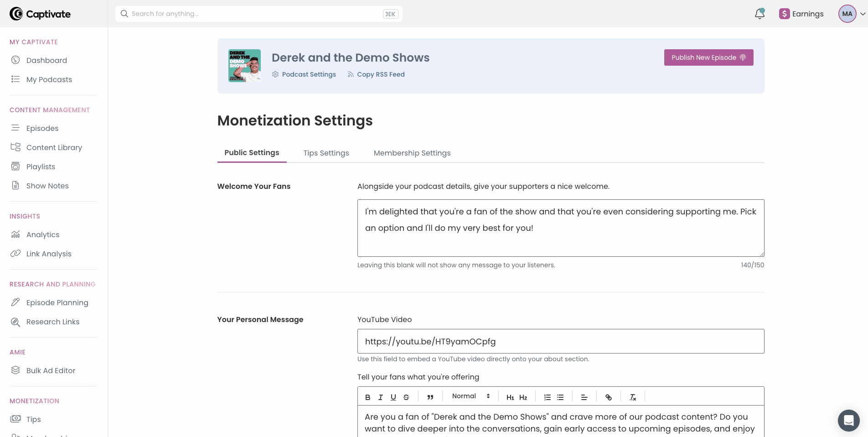The width and height of the screenshot is (868, 437).
Task: Open the chat support widget
Action: click(848, 420)
